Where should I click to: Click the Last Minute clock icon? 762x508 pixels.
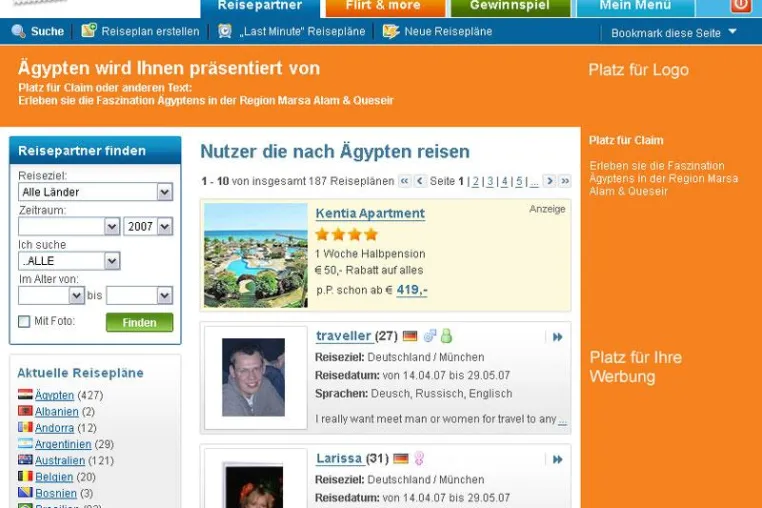(x=225, y=31)
